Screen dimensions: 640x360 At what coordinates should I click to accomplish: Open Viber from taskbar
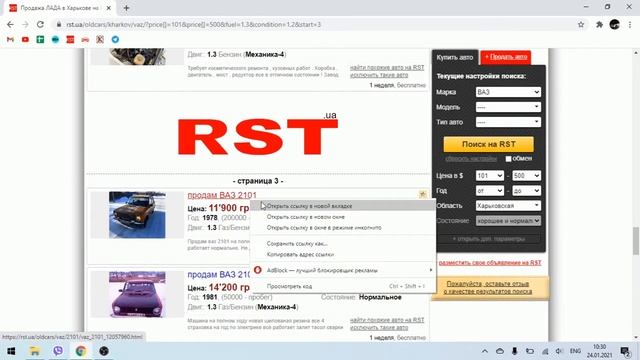click(58, 351)
